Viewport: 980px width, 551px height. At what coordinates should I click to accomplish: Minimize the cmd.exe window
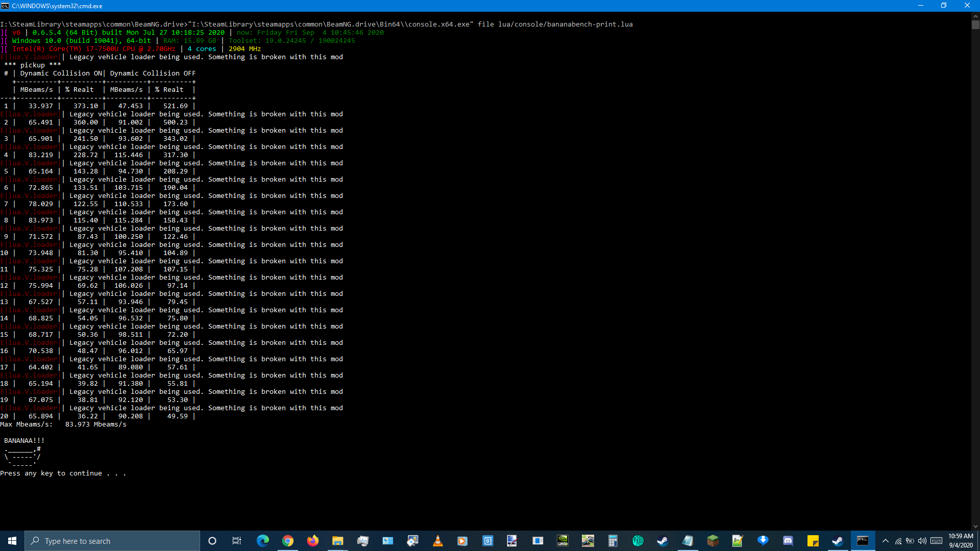[x=921, y=6]
